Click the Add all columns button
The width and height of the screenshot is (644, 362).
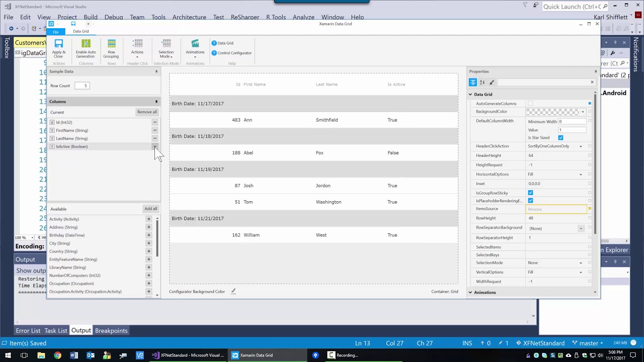pos(150,209)
